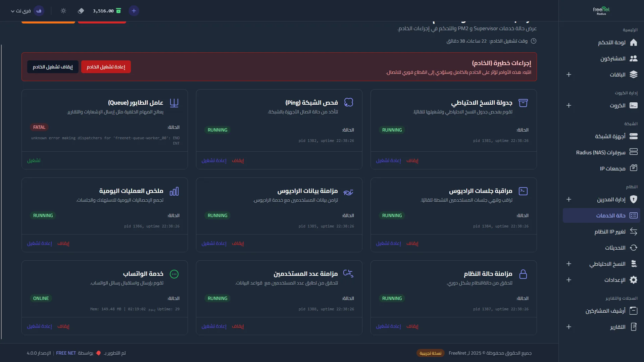
Task: Click the eraser icon in the top bar
Action: pyautogui.click(x=81, y=11)
